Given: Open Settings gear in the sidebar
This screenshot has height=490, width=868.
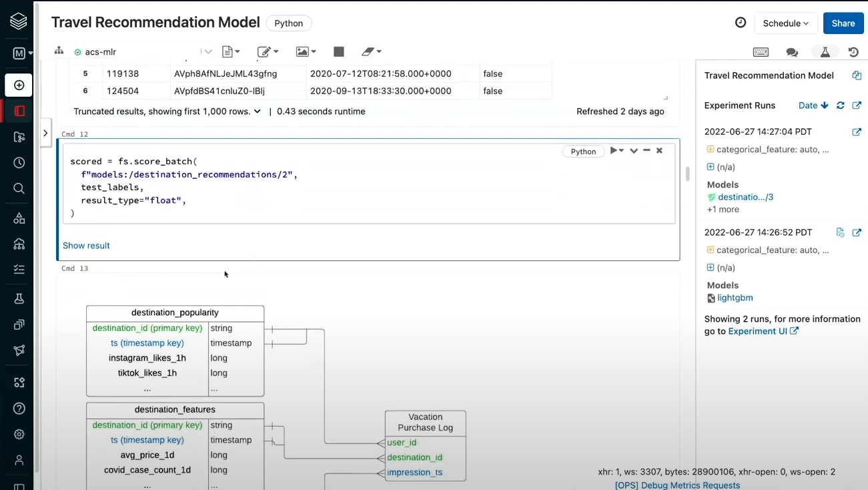Looking at the screenshot, I should coord(19,434).
